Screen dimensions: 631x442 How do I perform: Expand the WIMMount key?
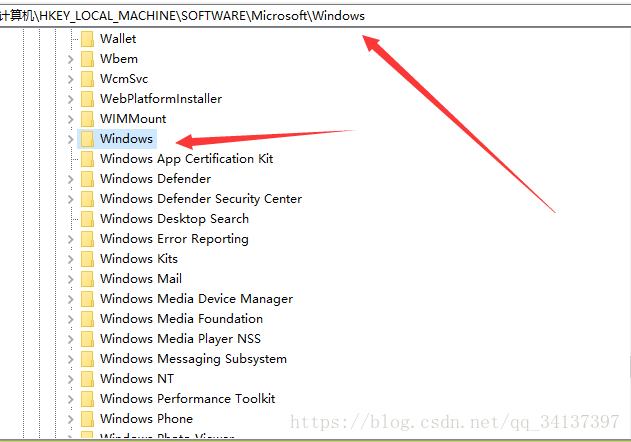tap(71, 119)
